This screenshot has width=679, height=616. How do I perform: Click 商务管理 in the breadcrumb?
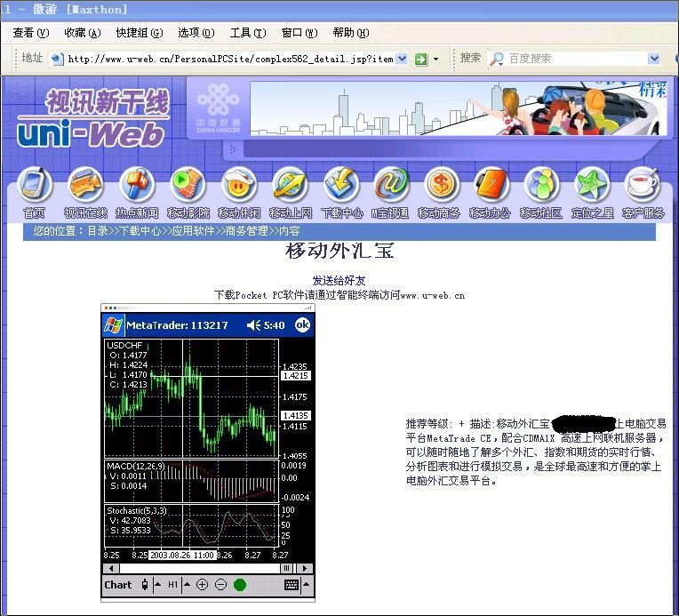click(x=246, y=231)
